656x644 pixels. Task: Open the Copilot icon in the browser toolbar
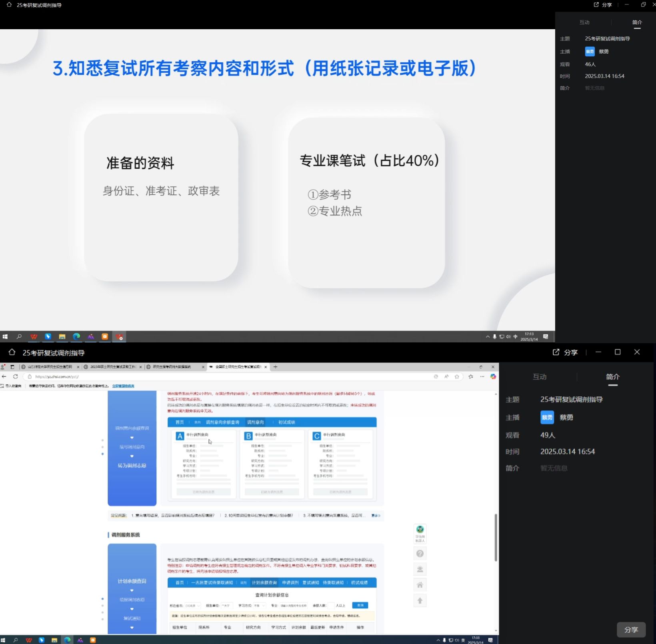tap(493, 376)
